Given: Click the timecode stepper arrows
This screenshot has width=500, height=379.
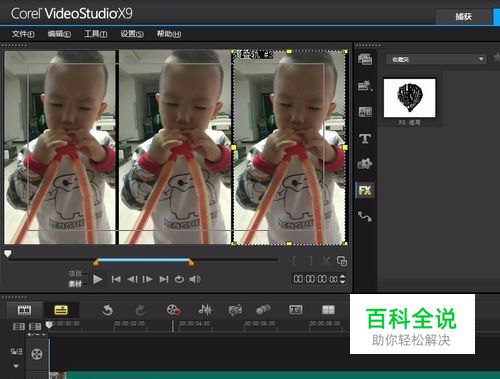Looking at the screenshot, I should point(342,279).
